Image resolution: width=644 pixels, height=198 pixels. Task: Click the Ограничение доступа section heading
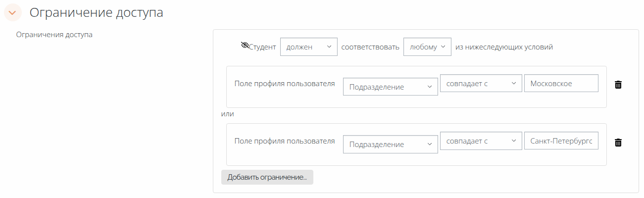[x=97, y=12]
